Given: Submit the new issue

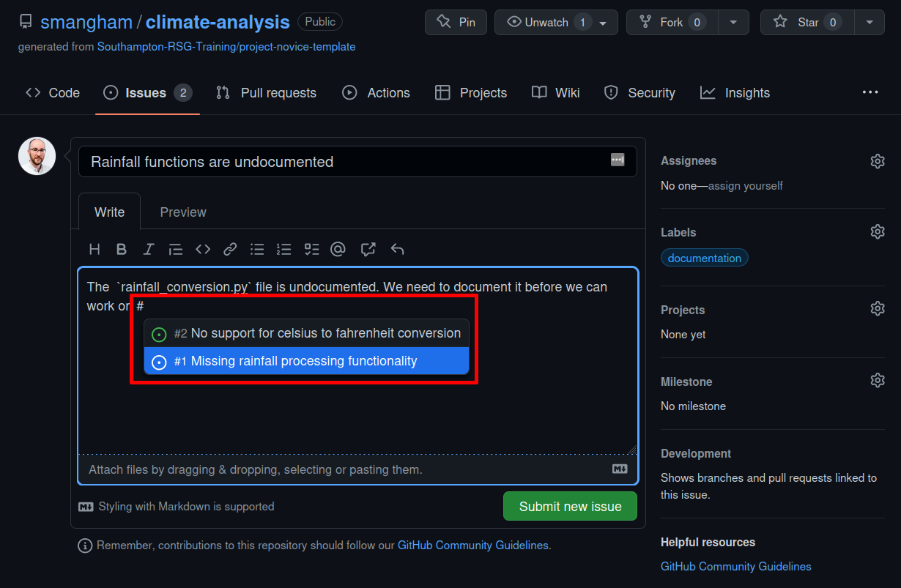Looking at the screenshot, I should [x=570, y=506].
